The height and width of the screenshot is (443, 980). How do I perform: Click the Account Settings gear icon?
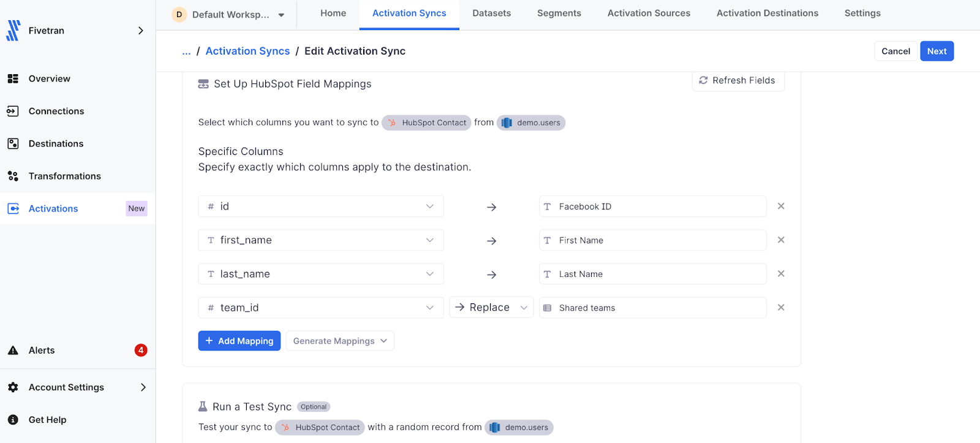tap(13, 387)
